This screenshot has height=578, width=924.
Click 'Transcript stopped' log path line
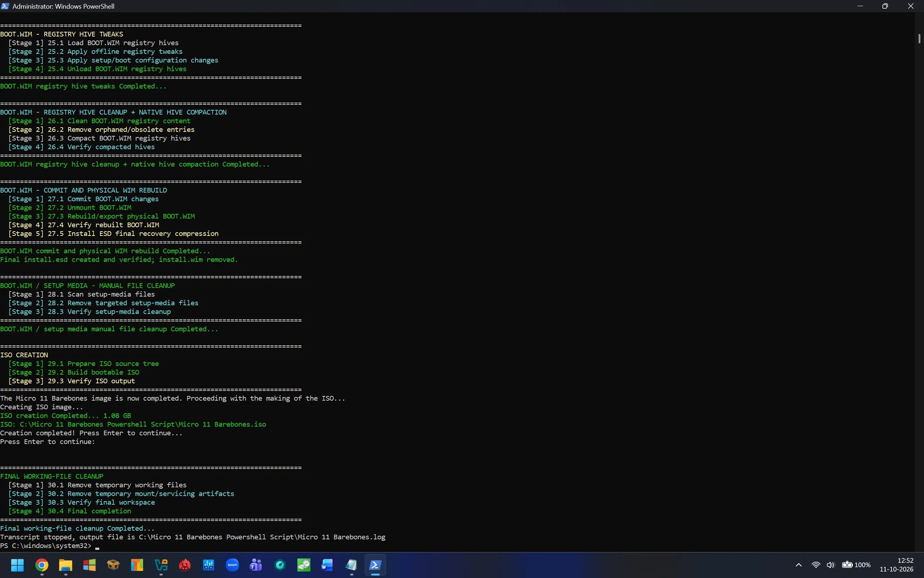point(193,537)
